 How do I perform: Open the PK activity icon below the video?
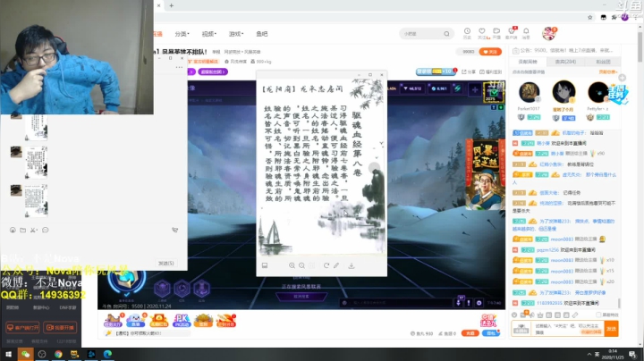coord(182,321)
